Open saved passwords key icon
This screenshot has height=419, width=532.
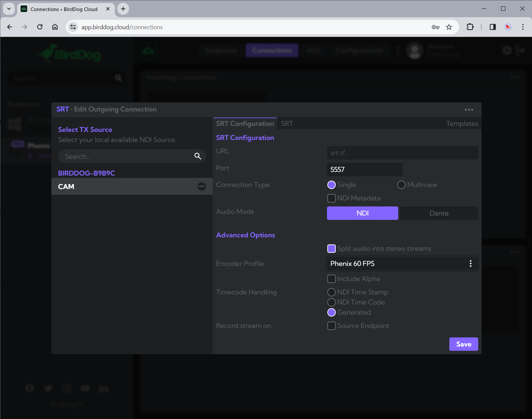[436, 27]
